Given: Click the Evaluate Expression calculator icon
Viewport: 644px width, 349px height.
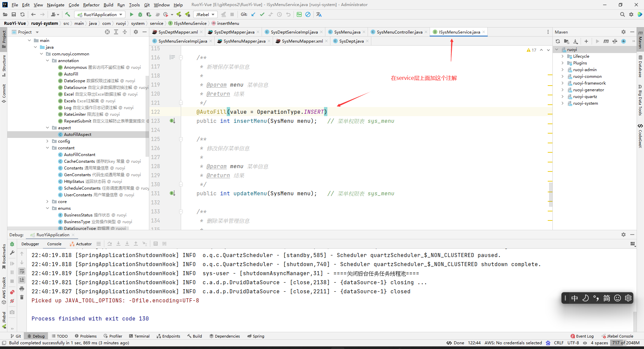Looking at the screenshot, I should [156, 244].
